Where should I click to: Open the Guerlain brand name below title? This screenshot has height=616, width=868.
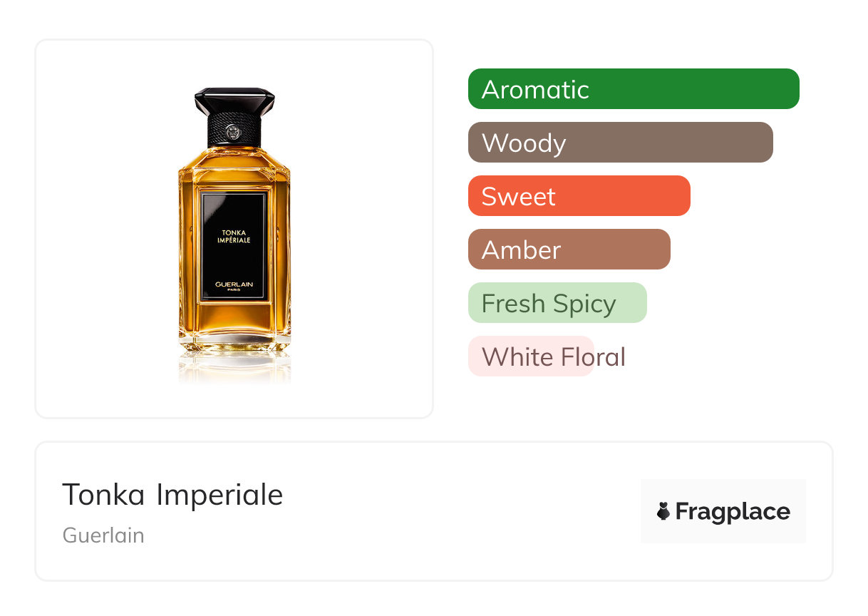tap(103, 535)
